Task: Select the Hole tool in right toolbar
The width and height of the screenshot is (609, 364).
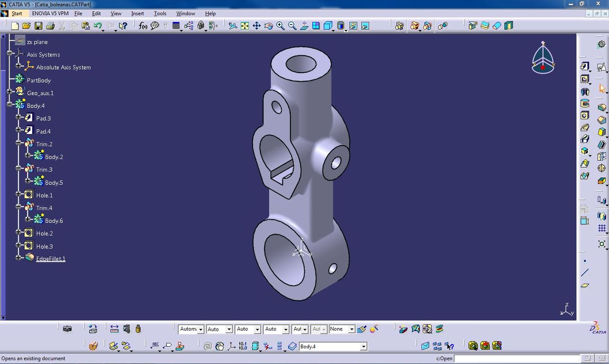Action: pyautogui.click(x=585, y=115)
